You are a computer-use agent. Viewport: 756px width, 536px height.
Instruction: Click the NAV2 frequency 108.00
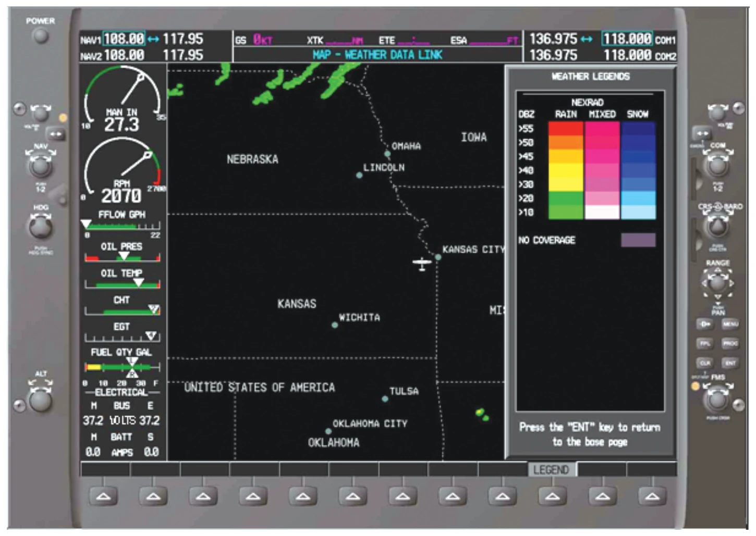(x=124, y=55)
